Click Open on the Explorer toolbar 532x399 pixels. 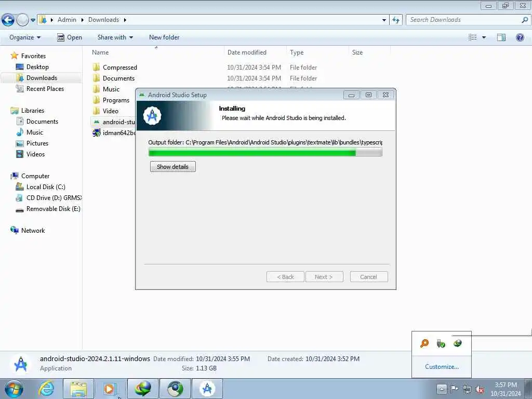tap(70, 37)
